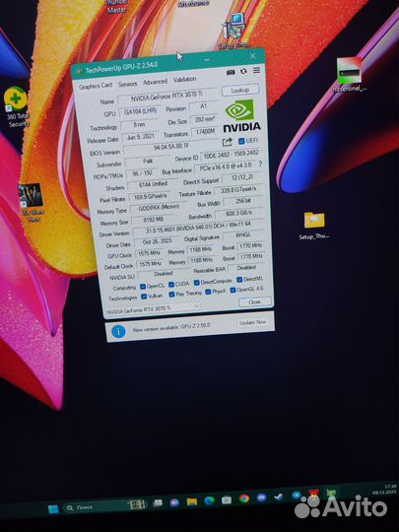Screen dimensions: 399x532
Task: Click the Bandwidth value 608.3 GB/s
Action: click(238, 213)
